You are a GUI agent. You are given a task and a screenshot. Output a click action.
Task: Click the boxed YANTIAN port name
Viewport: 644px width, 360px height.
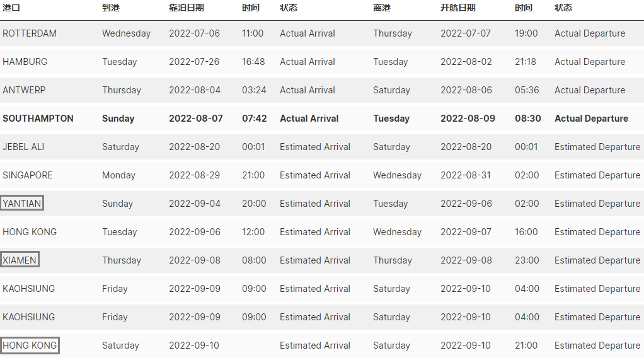(x=22, y=204)
